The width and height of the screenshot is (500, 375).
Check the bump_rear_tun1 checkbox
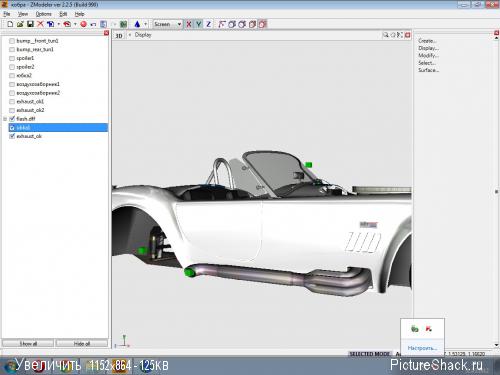[12, 49]
